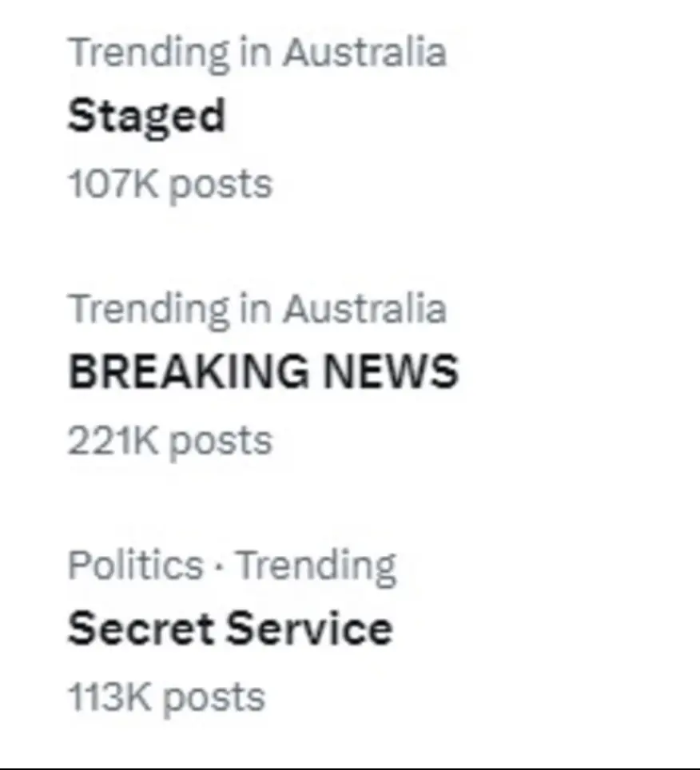Screen dimensions: 700x770
Task: Open the "Staged" trending topic
Action: (x=146, y=117)
